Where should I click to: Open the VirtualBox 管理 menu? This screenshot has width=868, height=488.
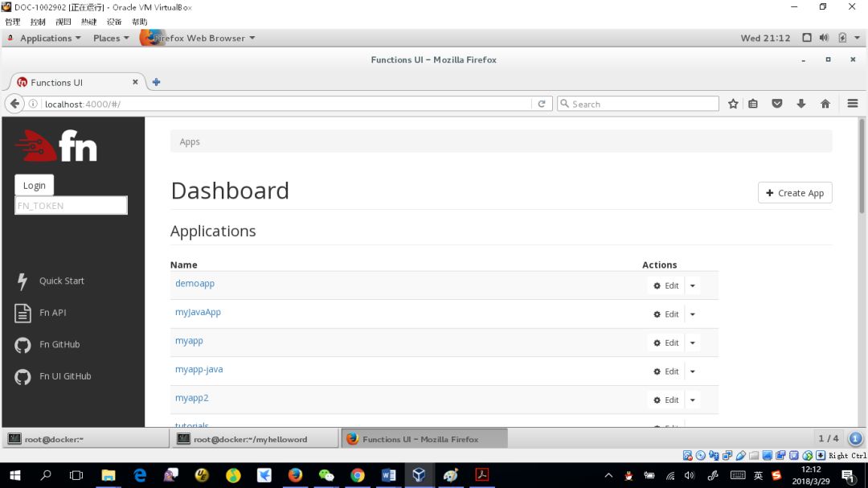12,23
